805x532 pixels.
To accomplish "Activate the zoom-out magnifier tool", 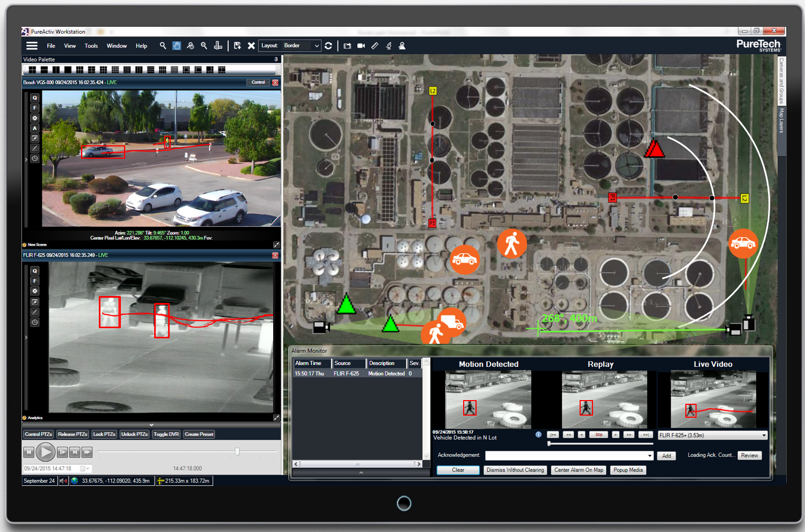I will 204,46.
